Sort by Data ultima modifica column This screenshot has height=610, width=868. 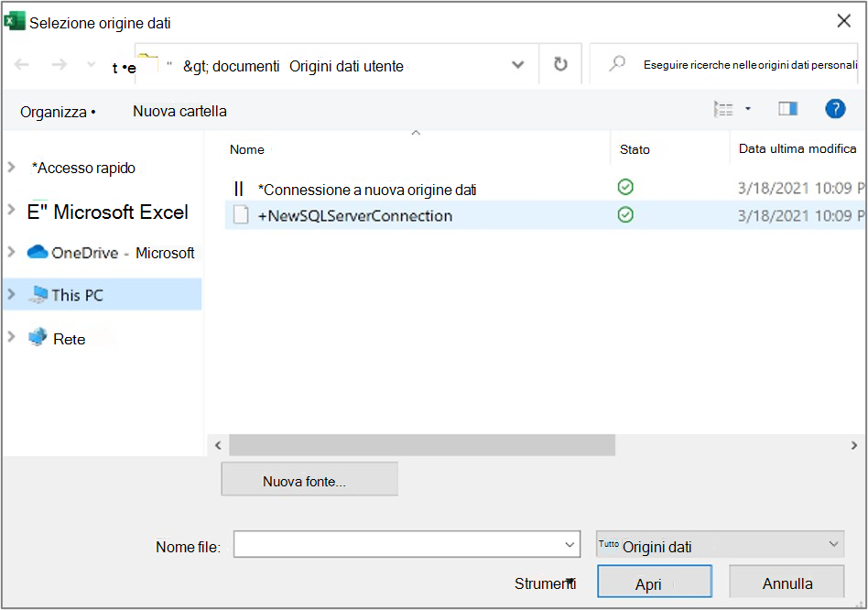pos(797,148)
